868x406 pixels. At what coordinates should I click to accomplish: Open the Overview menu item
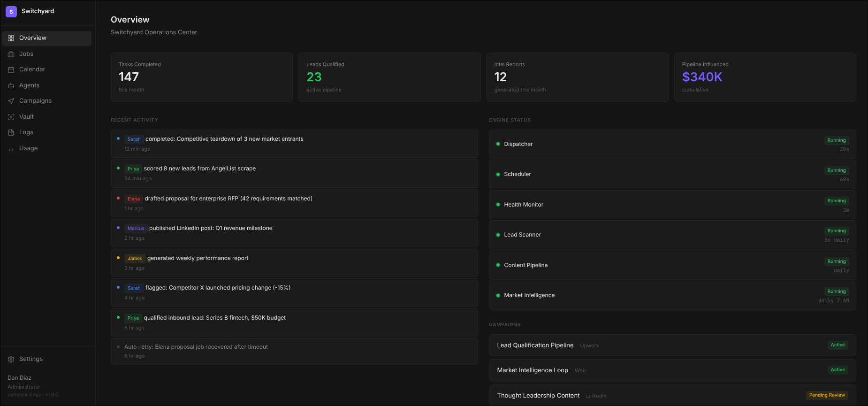coord(46,38)
